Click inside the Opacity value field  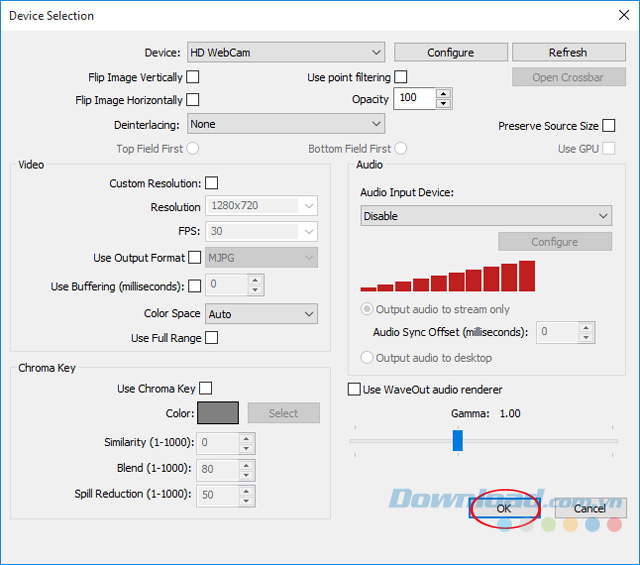(x=414, y=98)
